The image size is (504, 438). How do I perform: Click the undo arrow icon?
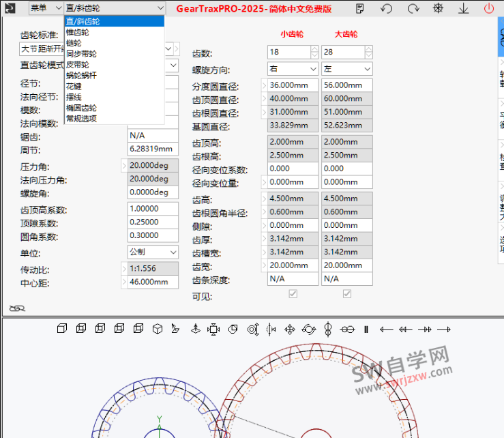[386, 8]
